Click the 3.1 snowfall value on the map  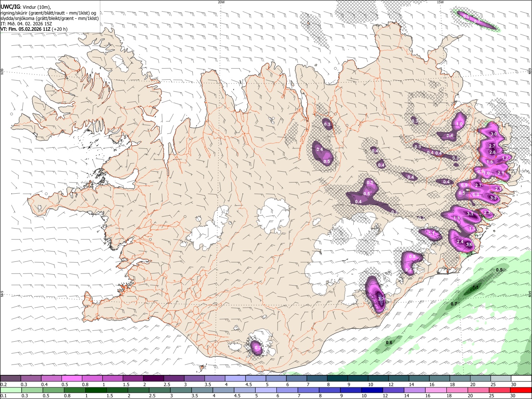coord(470,214)
